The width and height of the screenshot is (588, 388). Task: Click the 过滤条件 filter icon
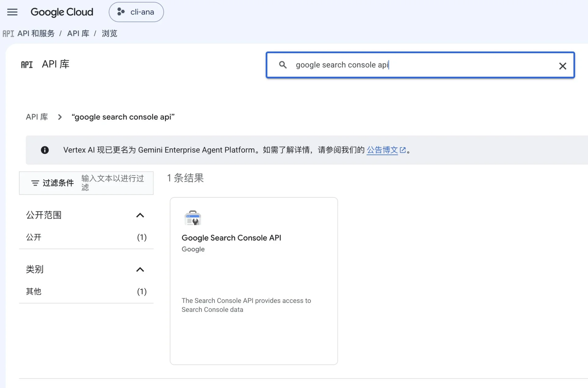click(x=35, y=183)
